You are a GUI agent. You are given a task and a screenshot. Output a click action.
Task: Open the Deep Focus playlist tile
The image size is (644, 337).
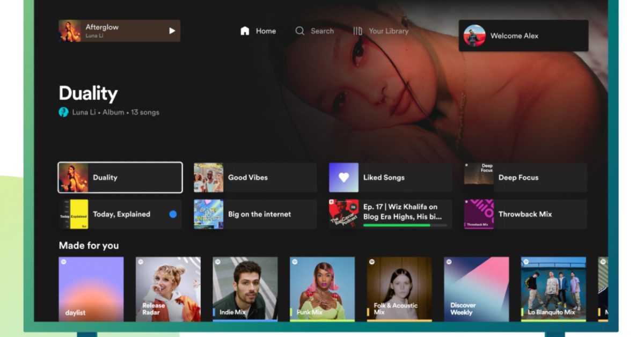coord(526,178)
